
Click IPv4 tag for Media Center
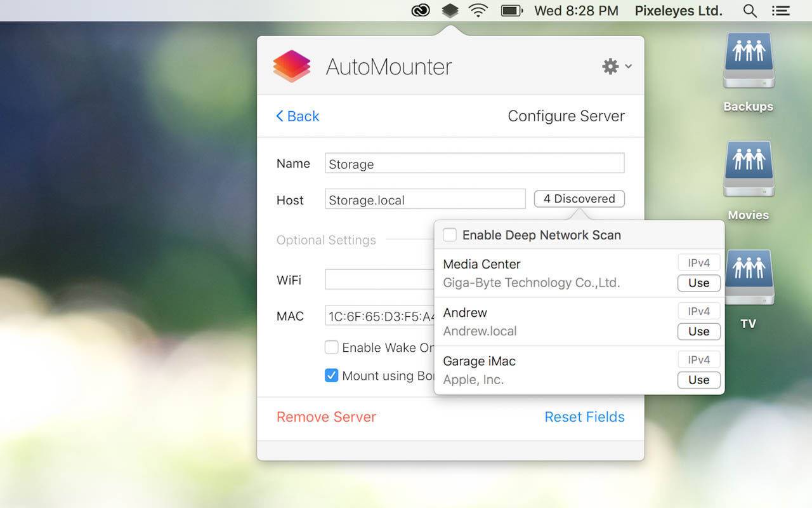699,263
